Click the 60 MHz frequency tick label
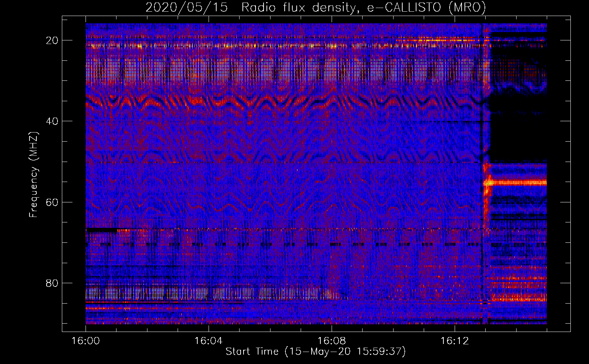 click(x=52, y=202)
